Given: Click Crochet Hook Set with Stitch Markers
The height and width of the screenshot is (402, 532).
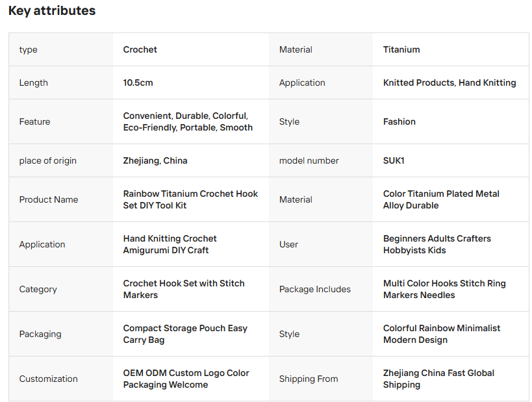Looking at the screenshot, I should click(x=184, y=289).
